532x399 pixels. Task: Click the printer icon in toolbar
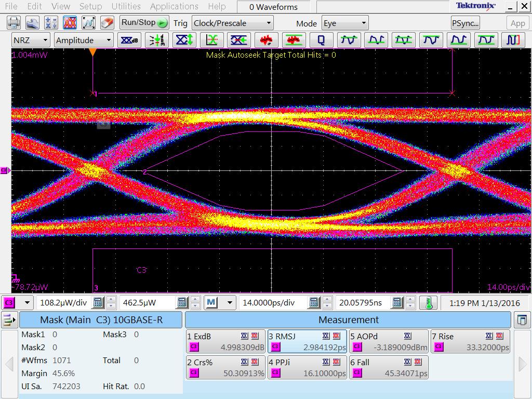tap(14, 23)
